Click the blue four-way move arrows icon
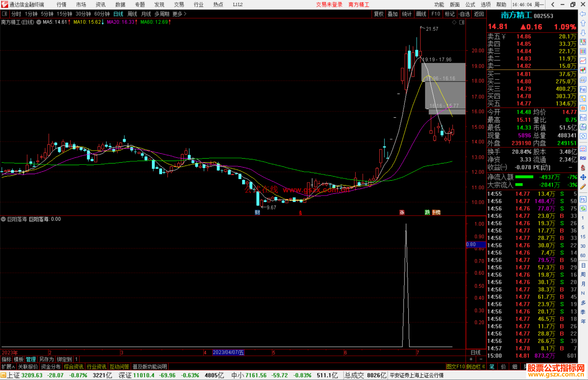Viewport: 588px width, 380px height. pyautogui.click(x=583, y=177)
